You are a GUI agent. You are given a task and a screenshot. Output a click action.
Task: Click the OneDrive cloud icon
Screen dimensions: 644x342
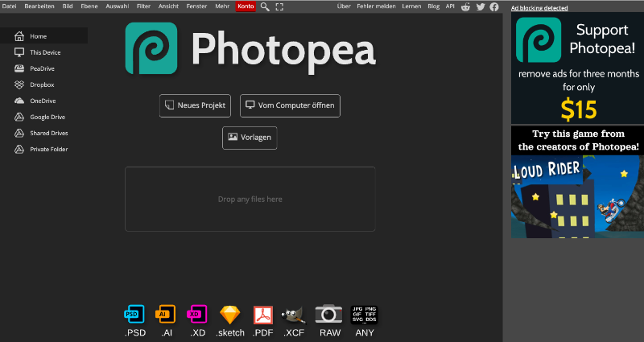(19, 101)
